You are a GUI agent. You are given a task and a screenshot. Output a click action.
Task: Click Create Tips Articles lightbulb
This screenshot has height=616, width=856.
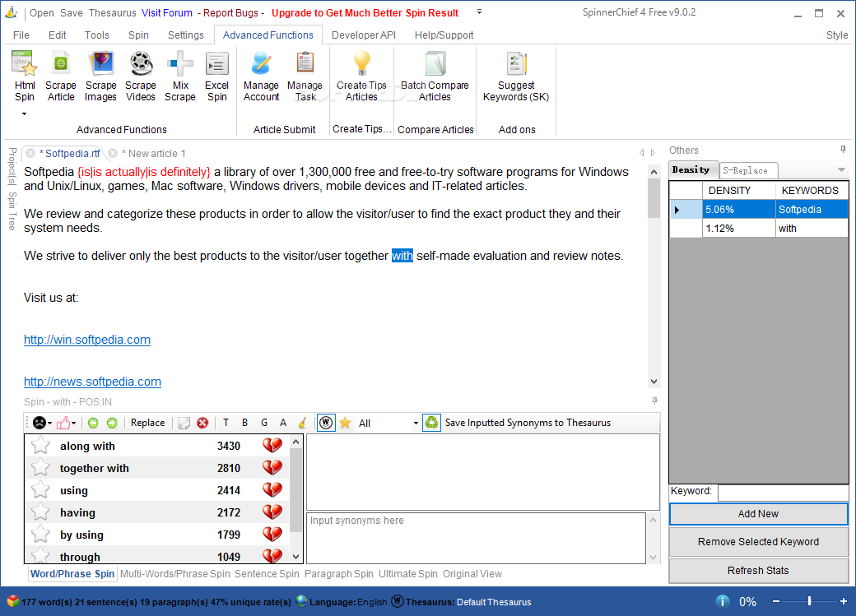[x=361, y=63]
